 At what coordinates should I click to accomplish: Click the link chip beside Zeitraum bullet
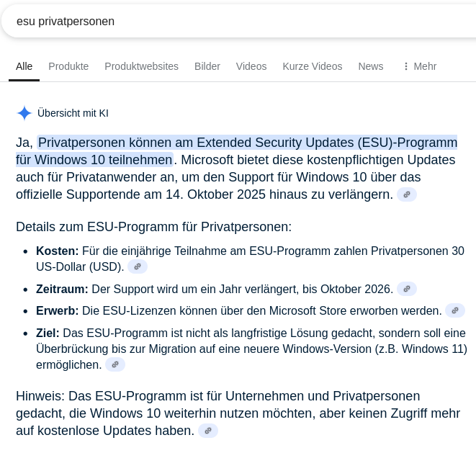pos(407,289)
